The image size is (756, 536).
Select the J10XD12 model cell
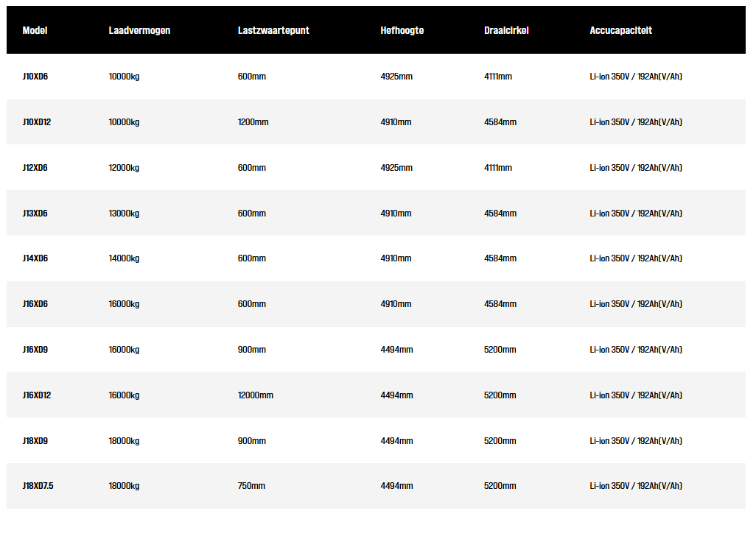tap(37, 122)
